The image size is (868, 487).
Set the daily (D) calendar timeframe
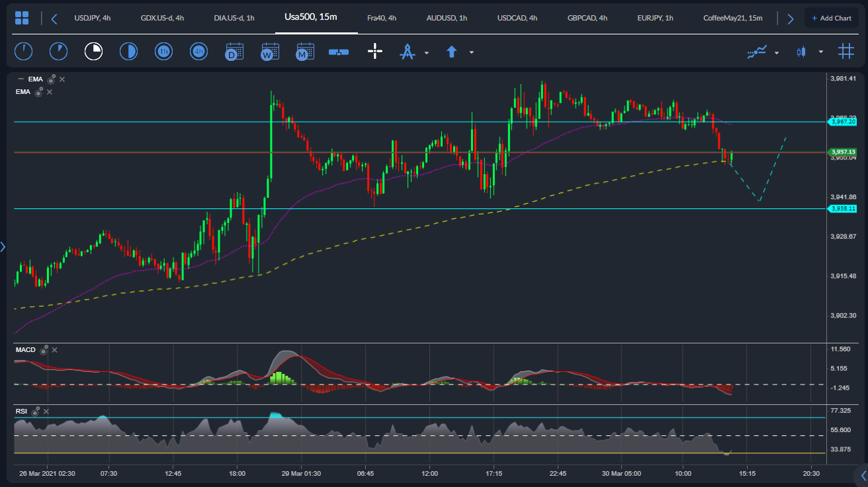pyautogui.click(x=234, y=52)
